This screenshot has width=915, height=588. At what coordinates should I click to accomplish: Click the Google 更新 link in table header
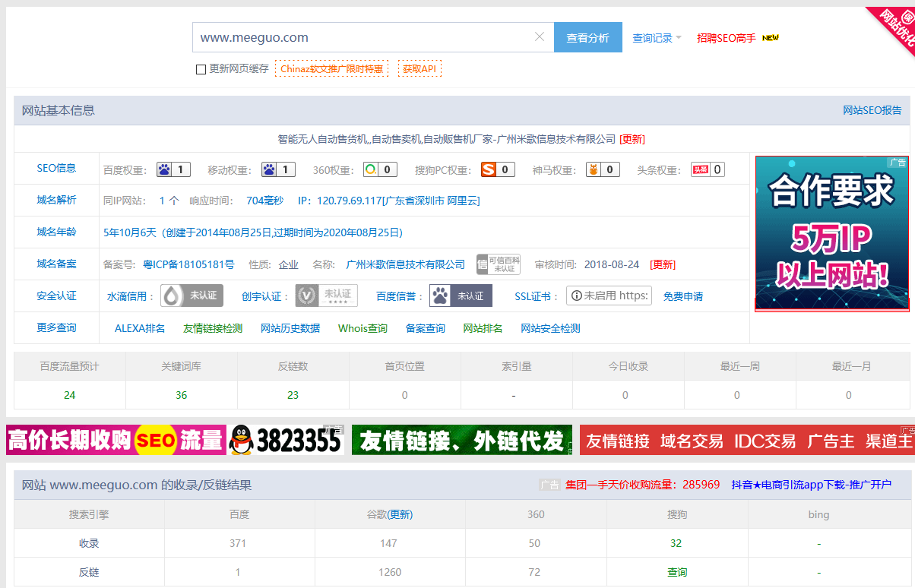401,514
